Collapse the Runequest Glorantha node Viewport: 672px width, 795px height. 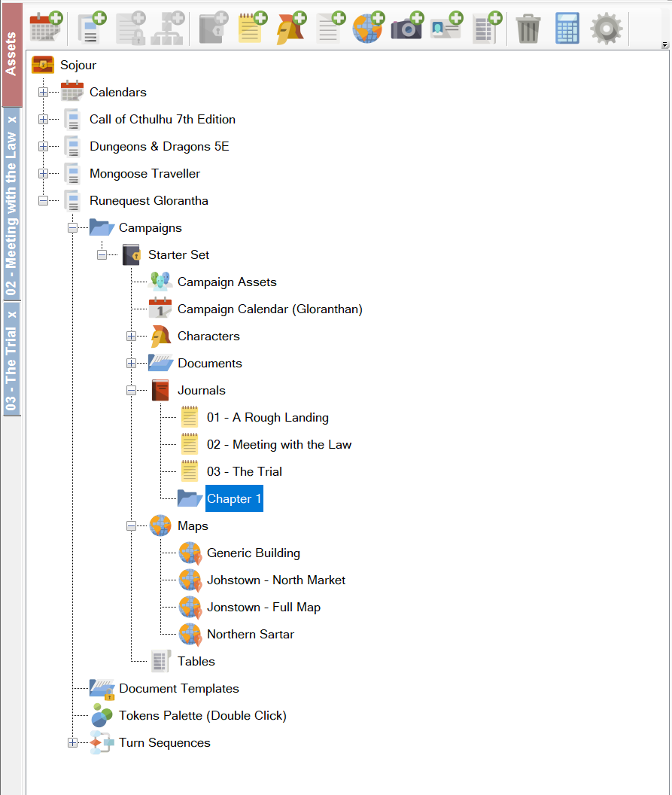44,201
